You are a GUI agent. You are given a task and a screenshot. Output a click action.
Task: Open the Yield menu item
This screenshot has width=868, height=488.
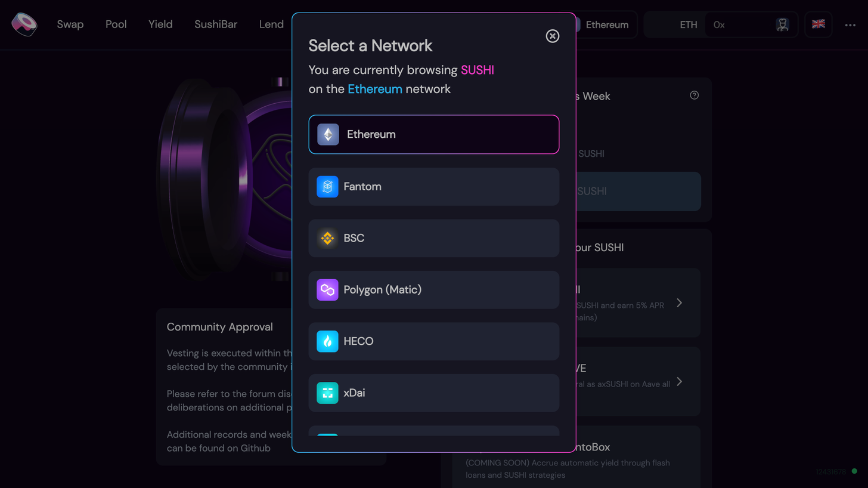coord(160,24)
